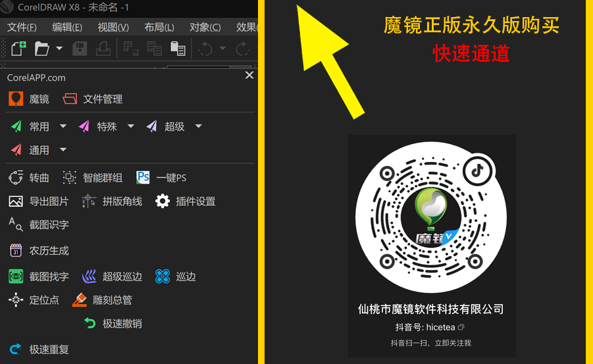Expand the Undo history dropdown arrow

point(222,49)
